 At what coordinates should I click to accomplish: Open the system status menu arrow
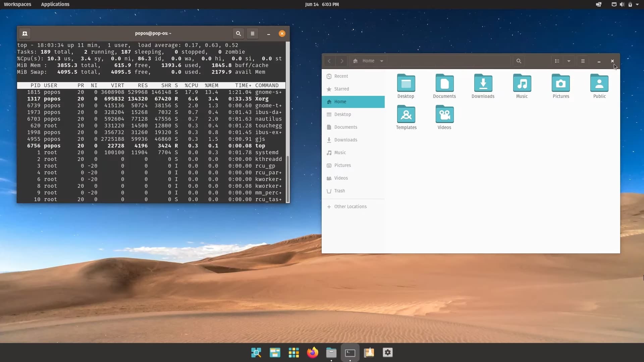pyautogui.click(x=637, y=4)
